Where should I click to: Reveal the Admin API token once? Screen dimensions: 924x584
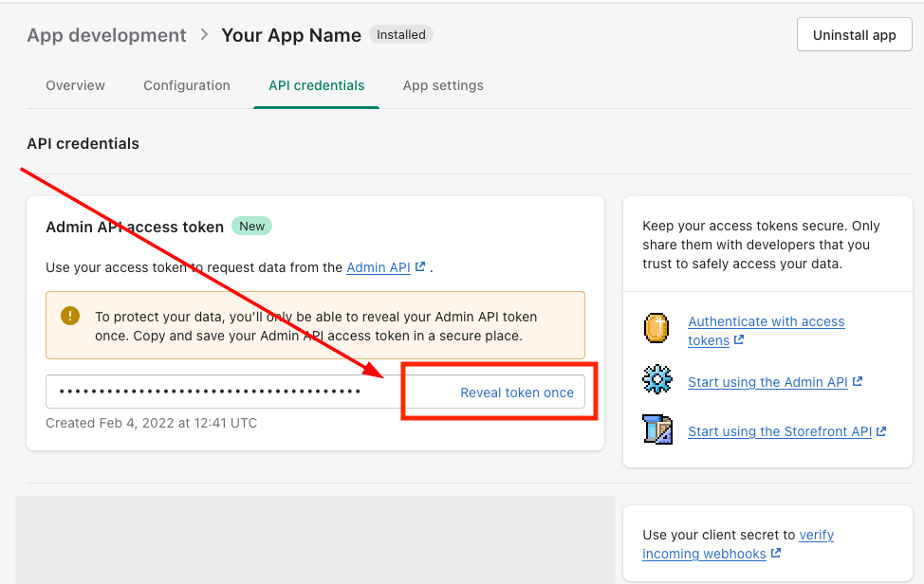(x=517, y=392)
